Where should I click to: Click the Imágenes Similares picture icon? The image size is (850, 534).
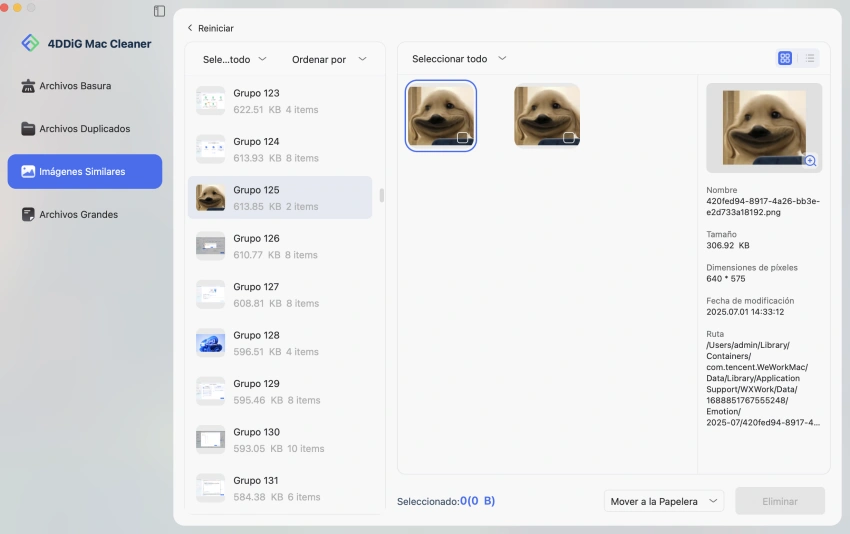(x=28, y=171)
